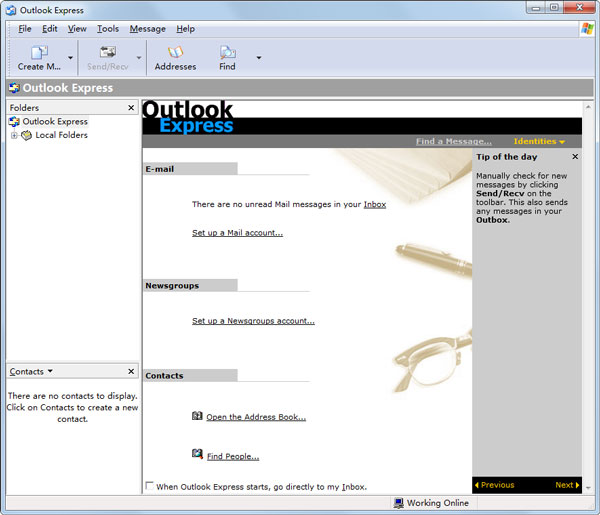Click the no contacts to display message
This screenshot has width=600, height=515.
[x=72, y=407]
